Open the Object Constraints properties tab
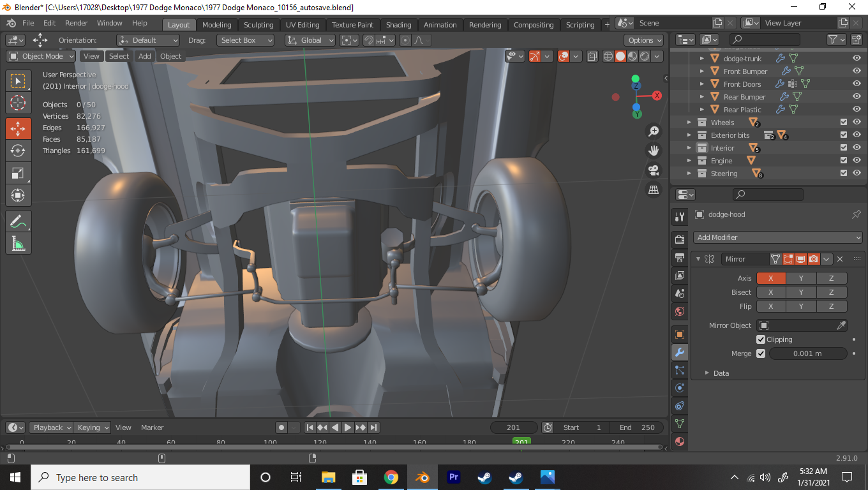 pyautogui.click(x=680, y=406)
